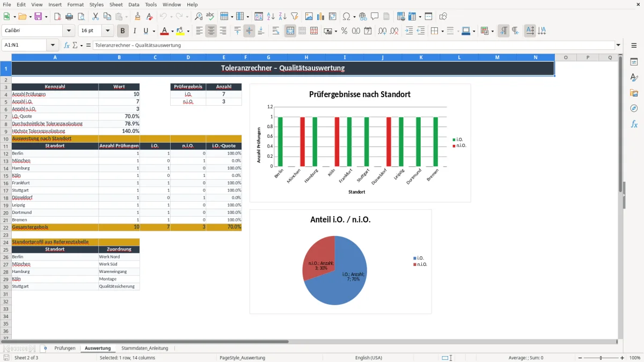The height and width of the screenshot is (362, 644).
Task: Insert a hyperlink
Action: point(363,17)
